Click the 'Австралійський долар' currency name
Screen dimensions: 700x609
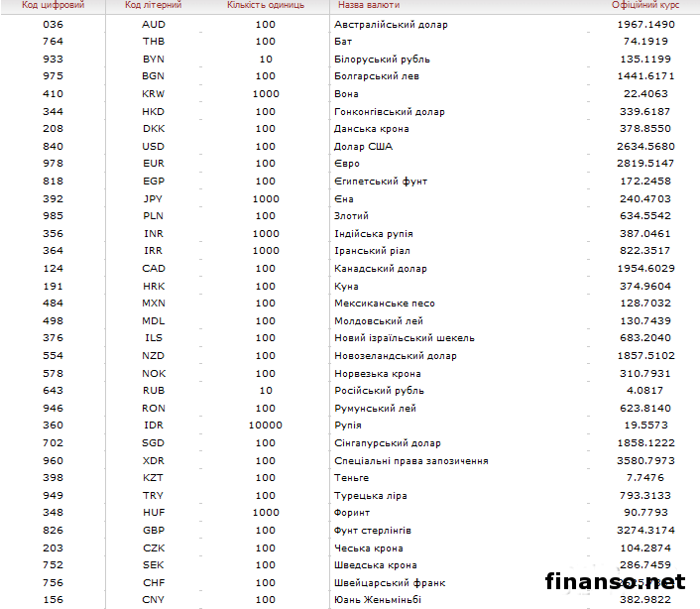pos(391,24)
